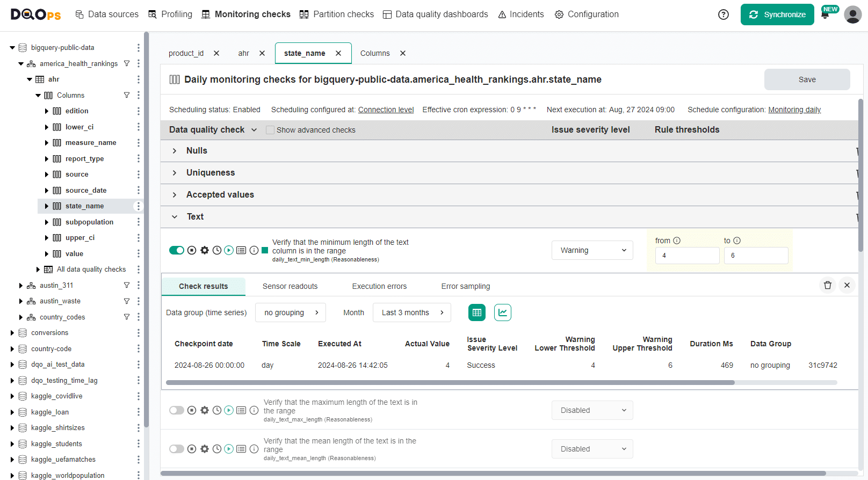This screenshot has width=868, height=480.
Task: Show results icon for min length check
Action: point(241,250)
